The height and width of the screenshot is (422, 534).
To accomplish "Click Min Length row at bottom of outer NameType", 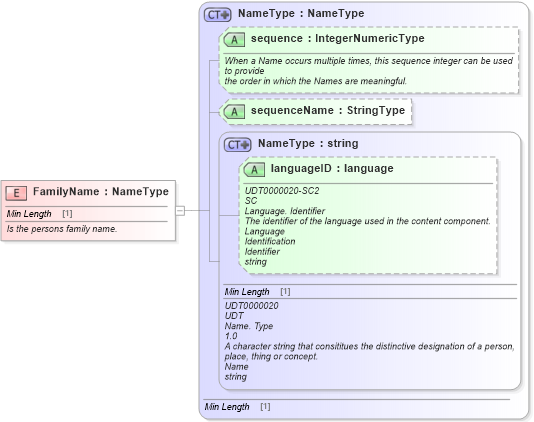I will tap(357, 407).
